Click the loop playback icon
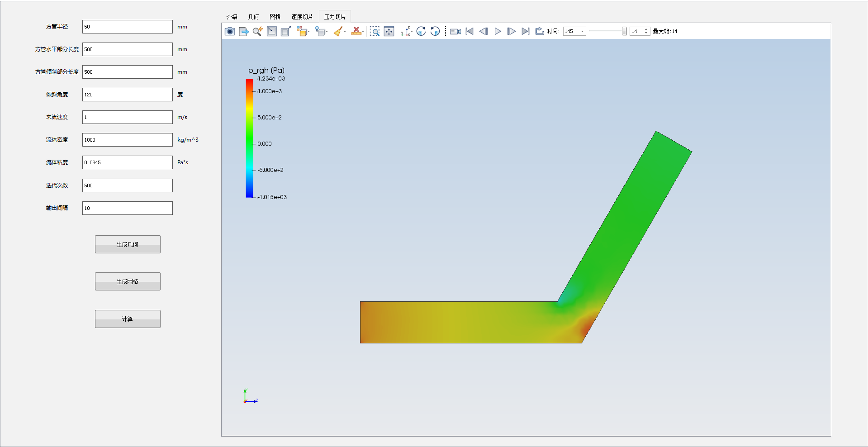The image size is (868, 447). (540, 31)
